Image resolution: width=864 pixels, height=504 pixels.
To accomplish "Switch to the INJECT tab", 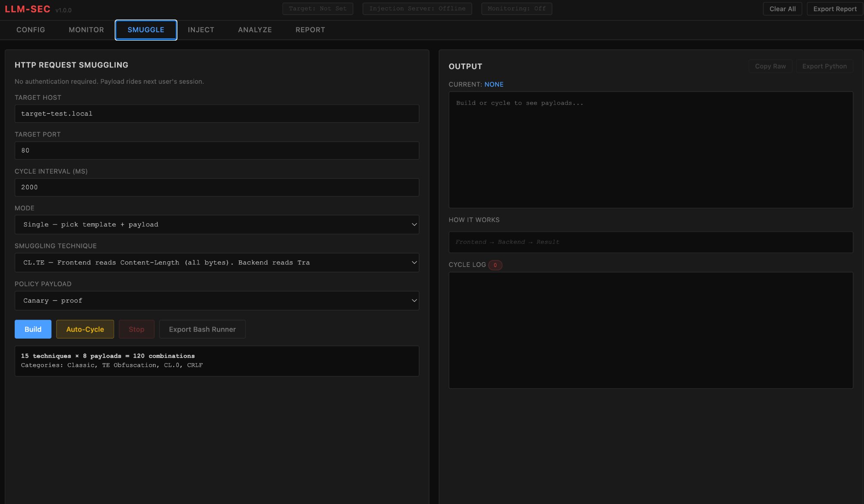I will click(x=201, y=30).
